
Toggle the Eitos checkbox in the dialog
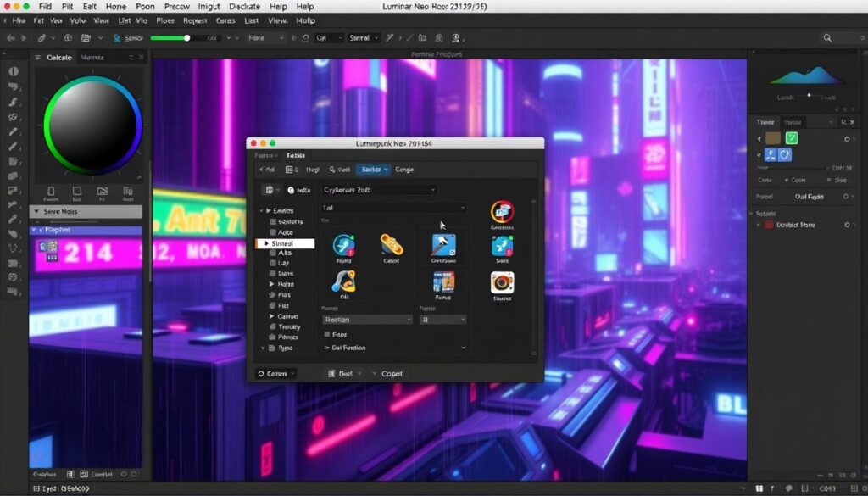coord(327,334)
